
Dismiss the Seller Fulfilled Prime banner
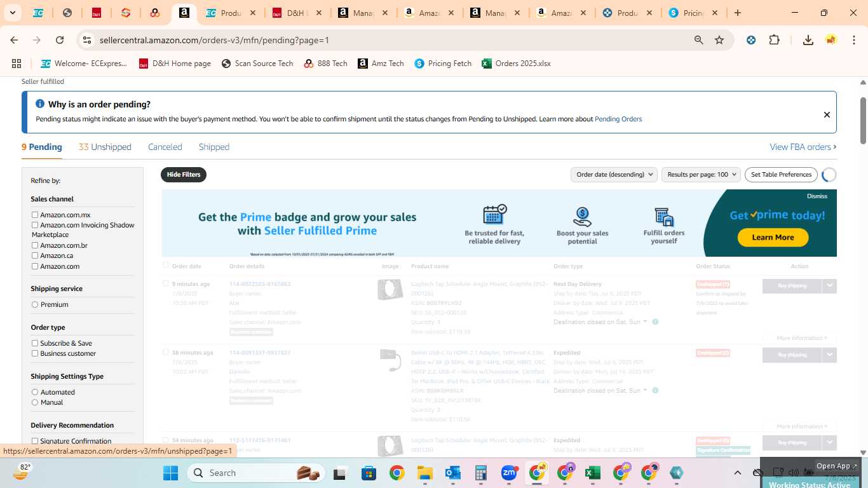click(x=817, y=196)
